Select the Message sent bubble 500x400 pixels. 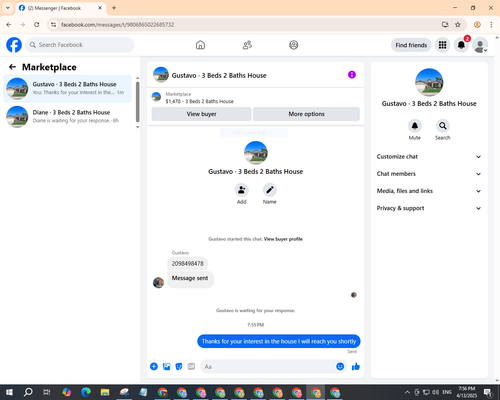[x=190, y=279]
